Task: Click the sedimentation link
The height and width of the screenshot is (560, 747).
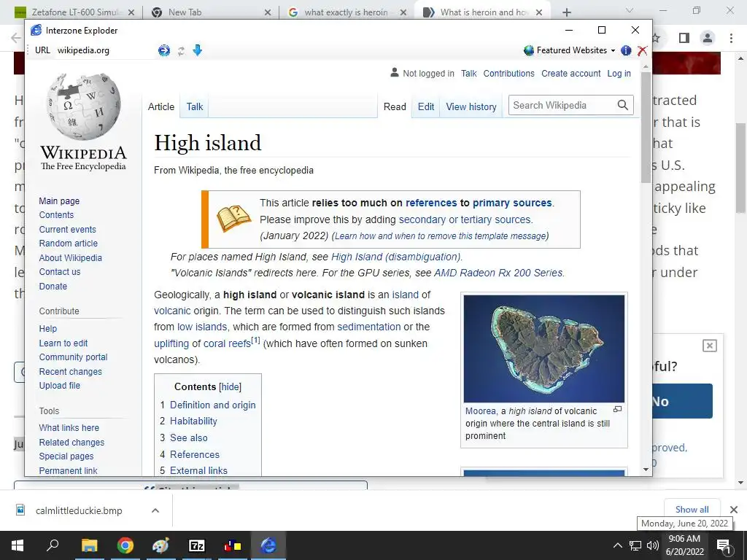Action: click(x=368, y=327)
